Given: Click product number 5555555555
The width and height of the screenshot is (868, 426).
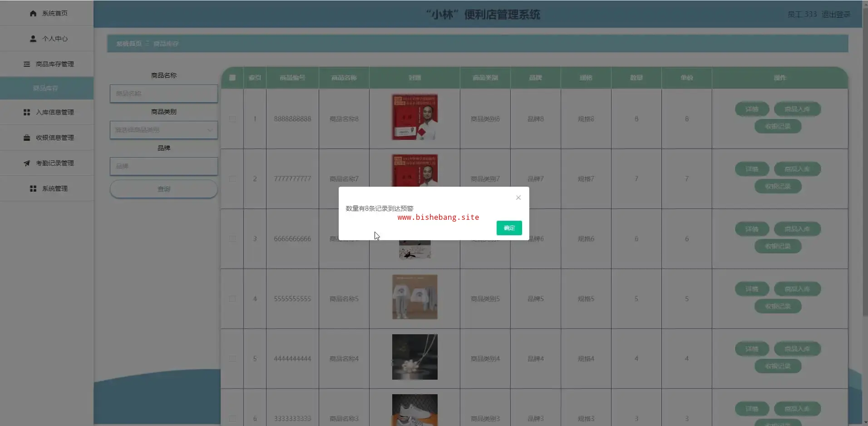Looking at the screenshot, I should point(292,299).
